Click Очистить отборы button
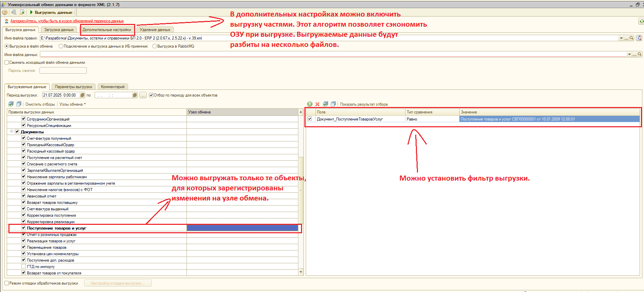The width and height of the screenshot is (644, 292). pyautogui.click(x=40, y=104)
